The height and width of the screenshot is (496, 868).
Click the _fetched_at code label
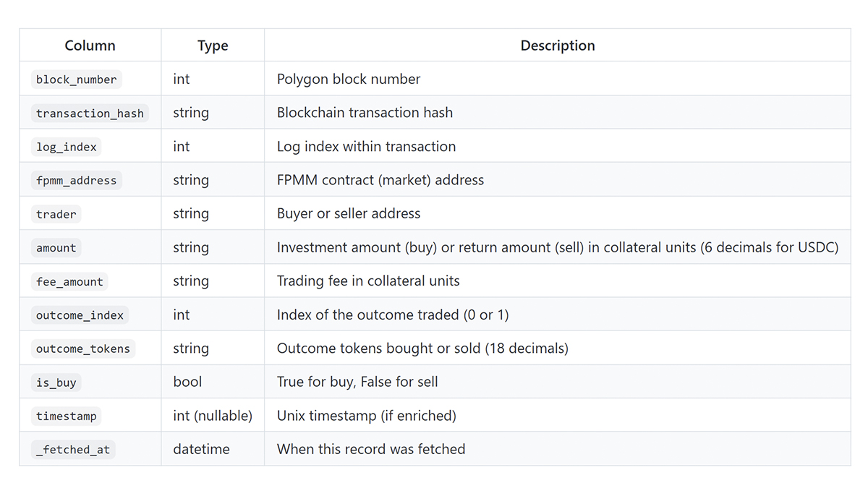click(x=73, y=450)
